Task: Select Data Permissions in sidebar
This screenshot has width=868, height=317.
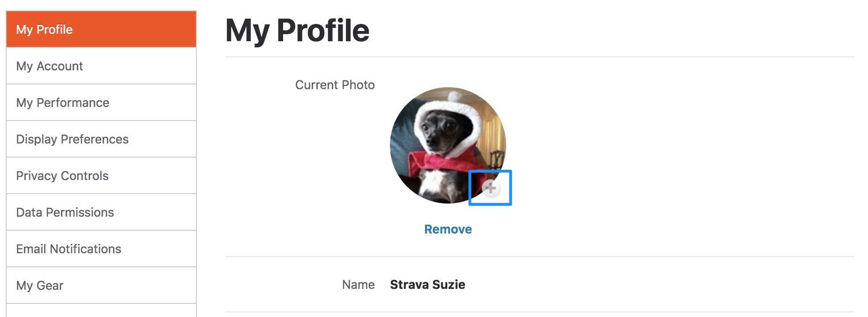Action: (101, 212)
